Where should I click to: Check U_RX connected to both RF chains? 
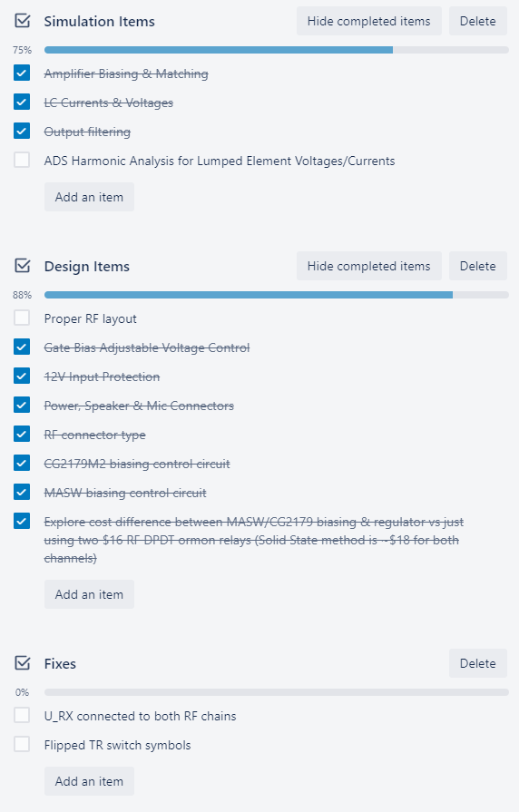[22, 715]
